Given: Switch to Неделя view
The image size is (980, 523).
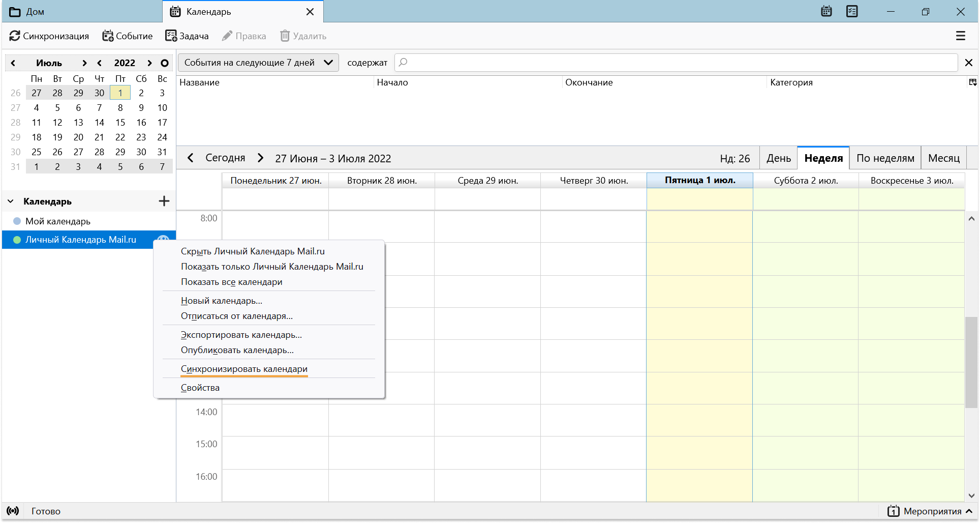Looking at the screenshot, I should (x=823, y=158).
